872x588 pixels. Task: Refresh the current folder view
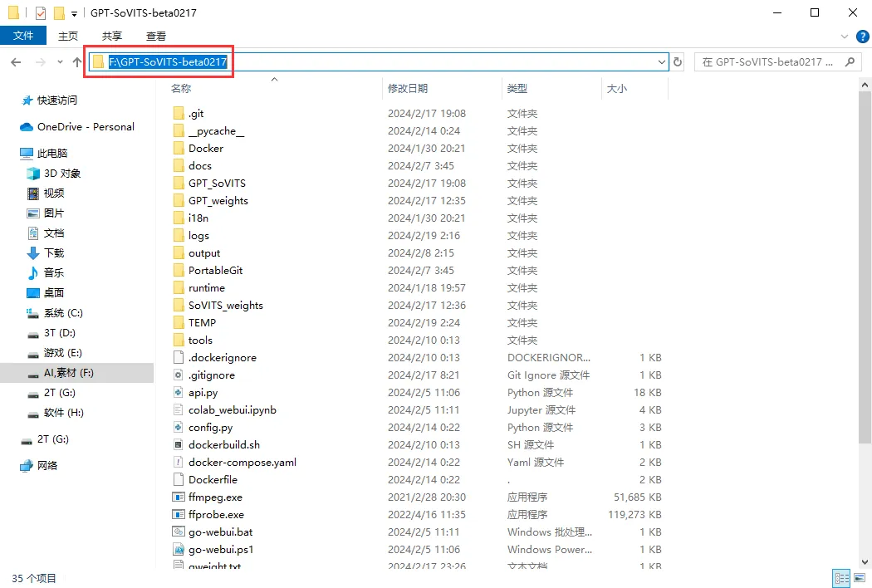(x=678, y=62)
